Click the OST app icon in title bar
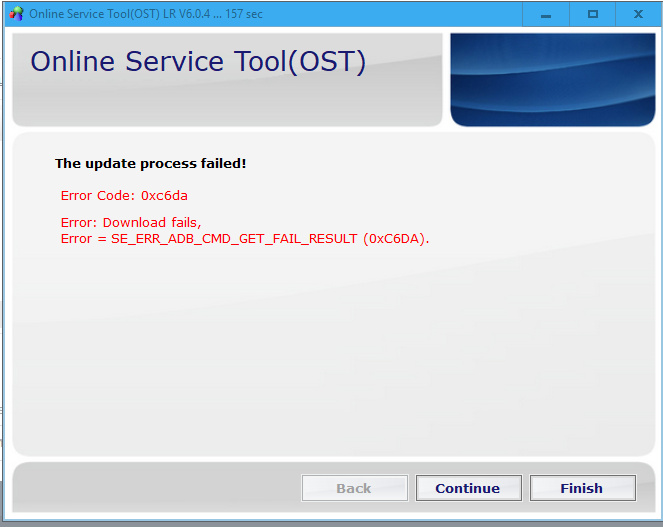 coord(16,14)
